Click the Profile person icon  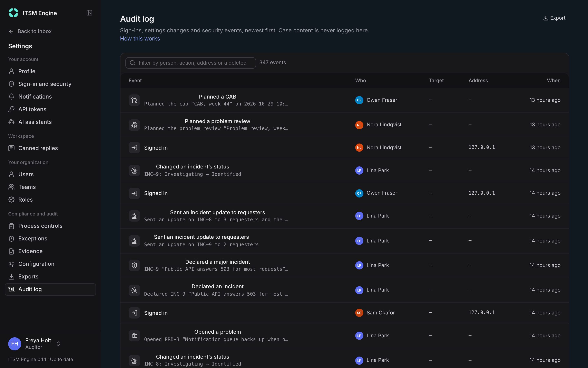(x=11, y=71)
